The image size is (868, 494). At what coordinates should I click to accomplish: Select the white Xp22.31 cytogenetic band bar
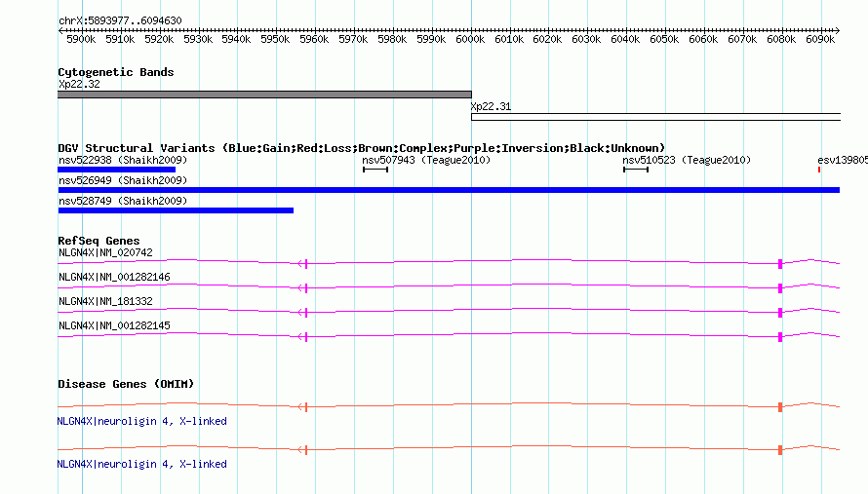(656, 117)
